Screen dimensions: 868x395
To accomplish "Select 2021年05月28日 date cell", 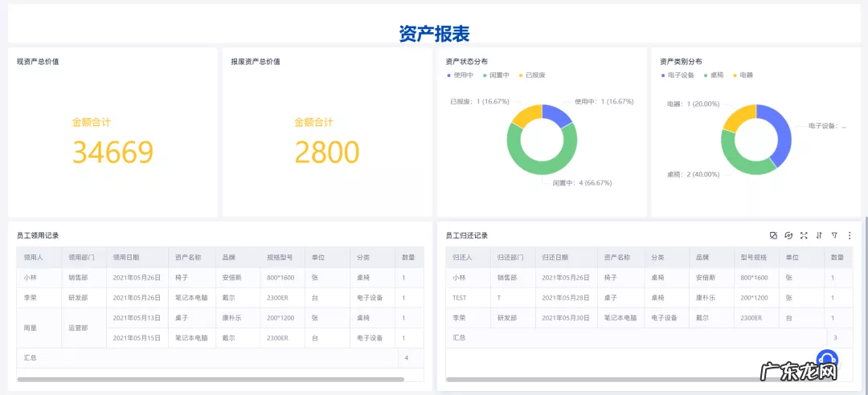I will pyautogui.click(x=566, y=298).
